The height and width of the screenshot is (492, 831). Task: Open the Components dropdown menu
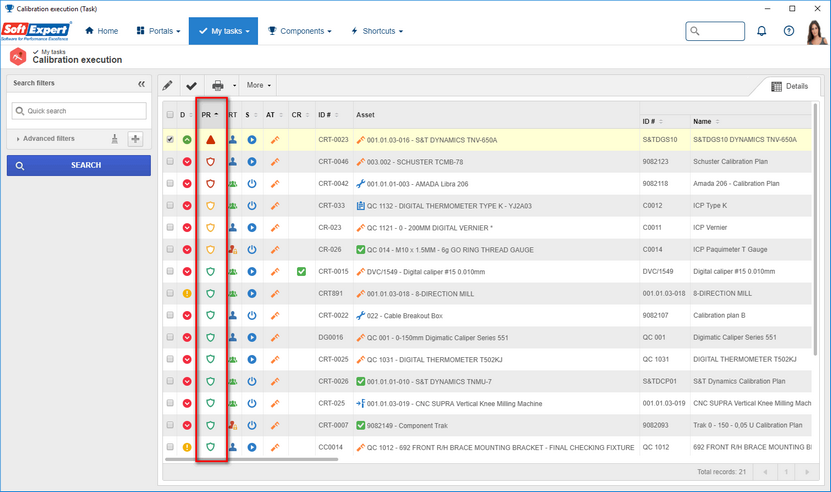point(300,31)
